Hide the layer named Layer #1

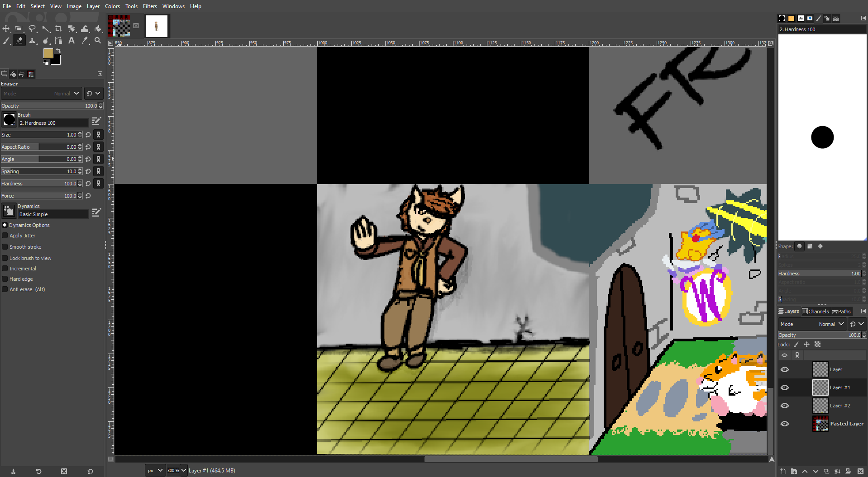(x=785, y=387)
